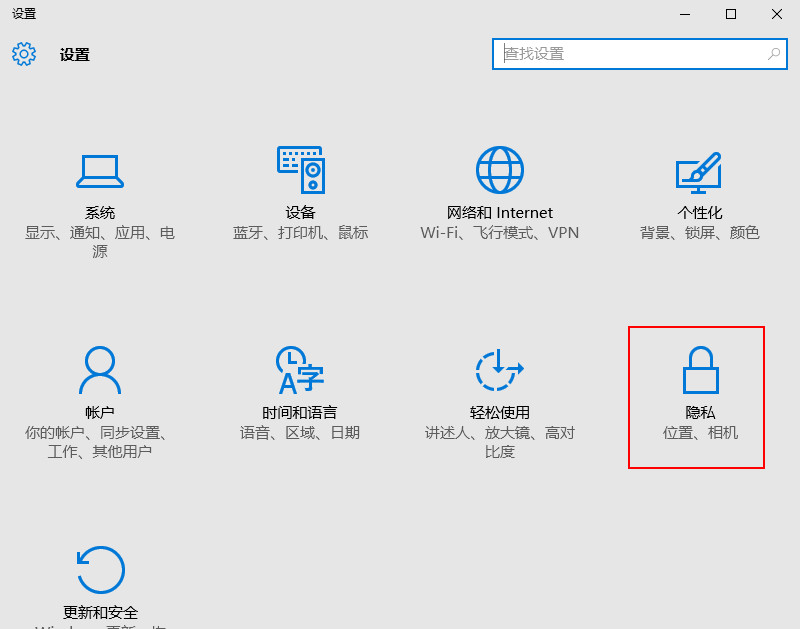The height and width of the screenshot is (629, 800).
Task: Open the 更新和安全 refresh arrow icon
Action: tap(101, 570)
